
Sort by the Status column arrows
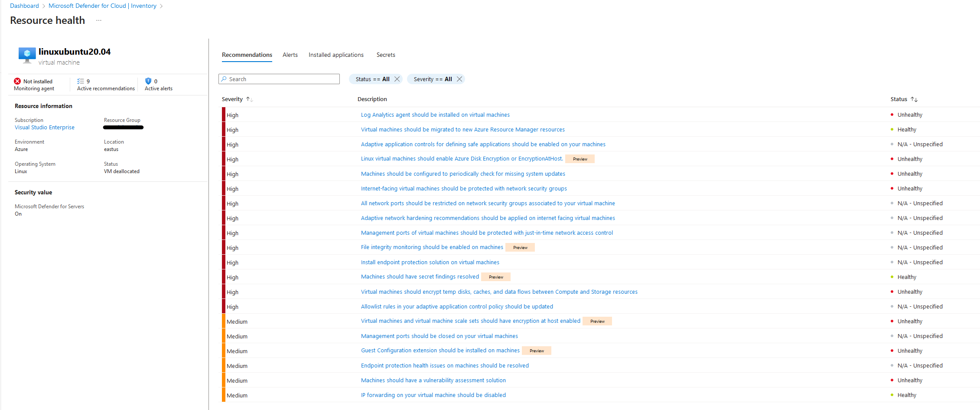pos(914,99)
